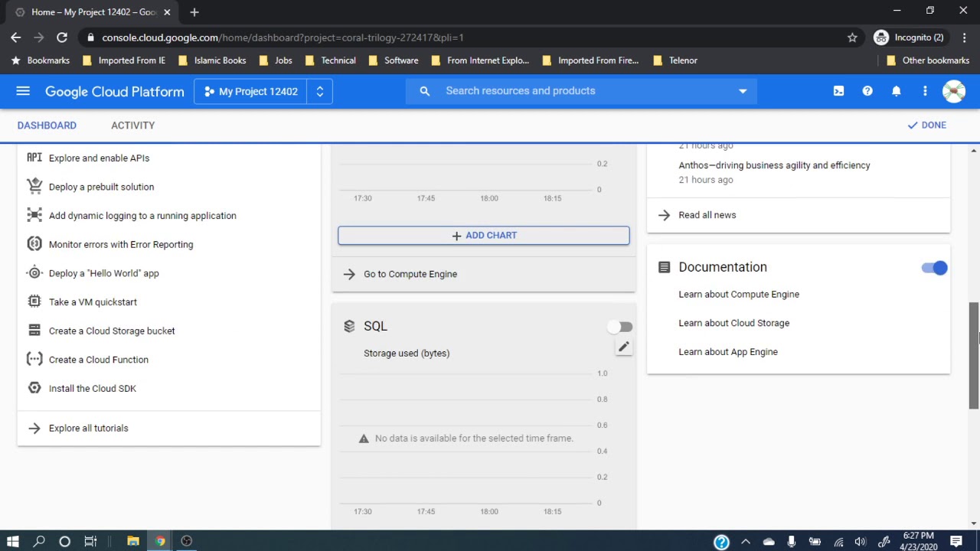Click the dynamic logging debugger icon
The width and height of the screenshot is (980, 551).
pos(34,215)
